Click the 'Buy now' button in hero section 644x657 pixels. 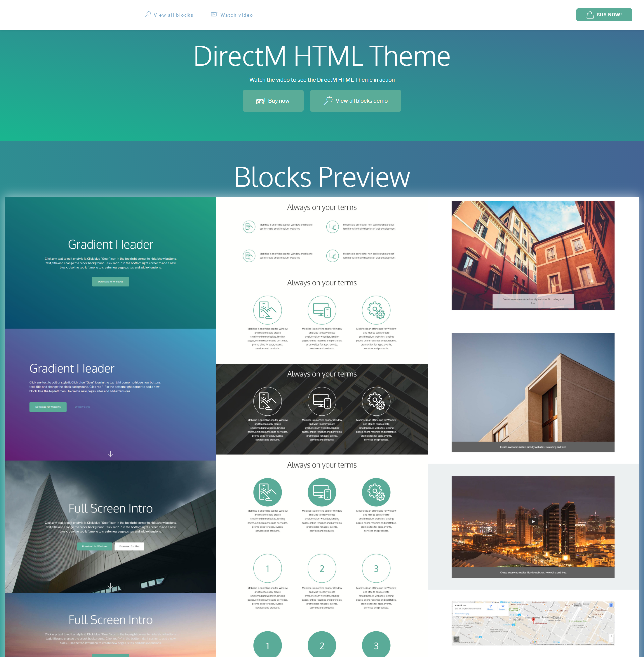pos(272,100)
